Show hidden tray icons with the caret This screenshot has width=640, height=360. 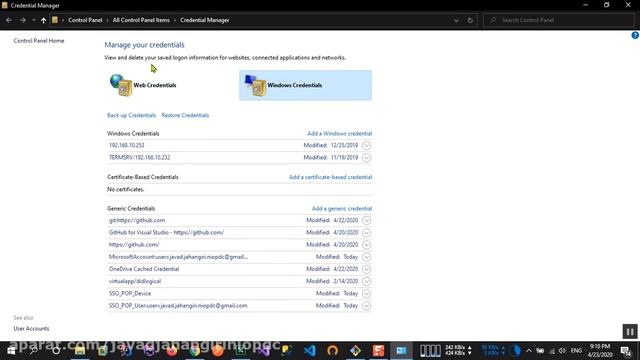pyautogui.click(x=529, y=351)
